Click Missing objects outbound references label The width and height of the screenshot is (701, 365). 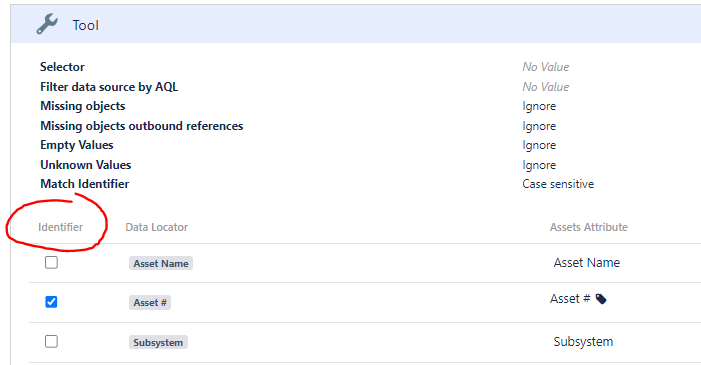[142, 126]
